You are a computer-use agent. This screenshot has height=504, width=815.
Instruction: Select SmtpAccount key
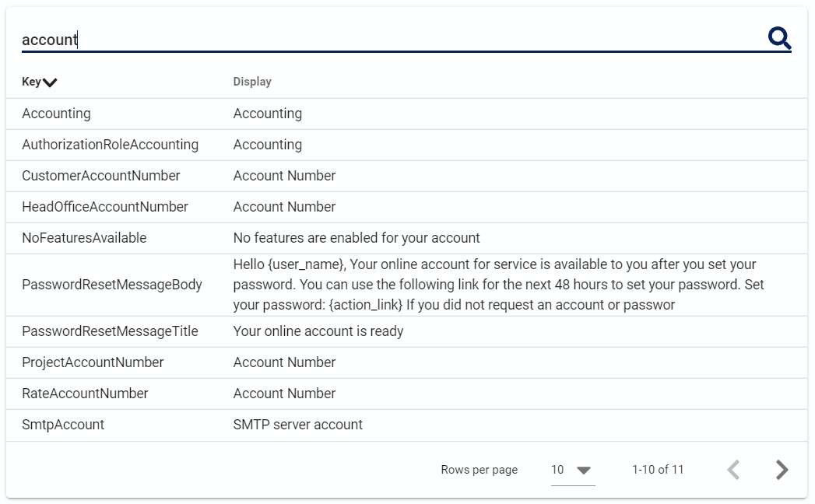point(63,425)
